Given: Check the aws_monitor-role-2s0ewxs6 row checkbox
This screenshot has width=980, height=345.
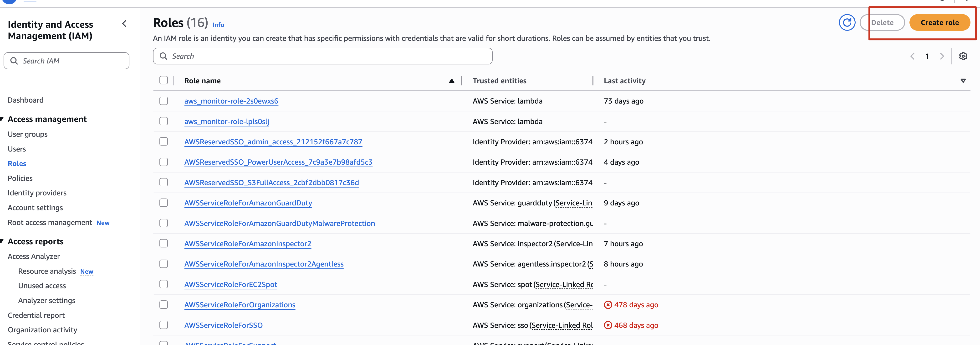Looking at the screenshot, I should pyautogui.click(x=163, y=101).
